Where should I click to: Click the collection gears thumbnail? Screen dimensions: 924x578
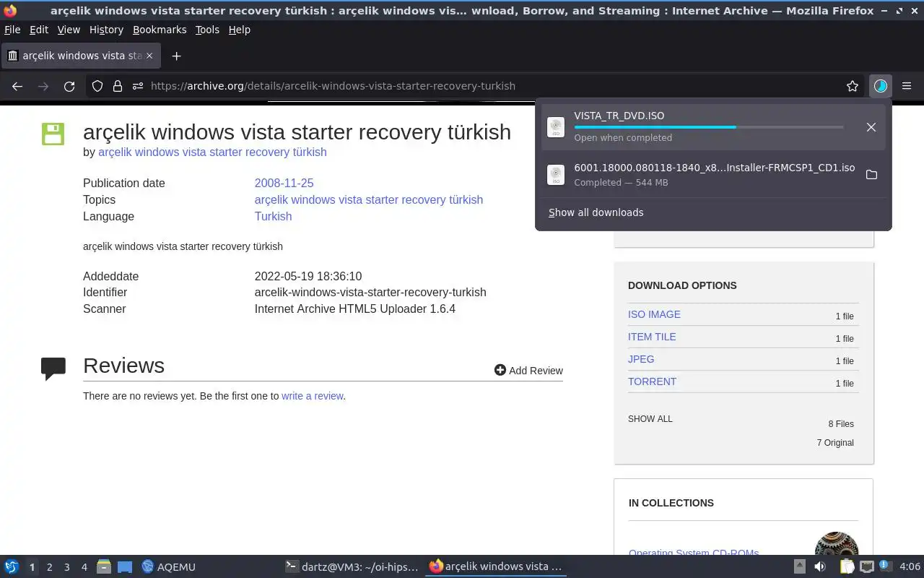[836, 545]
